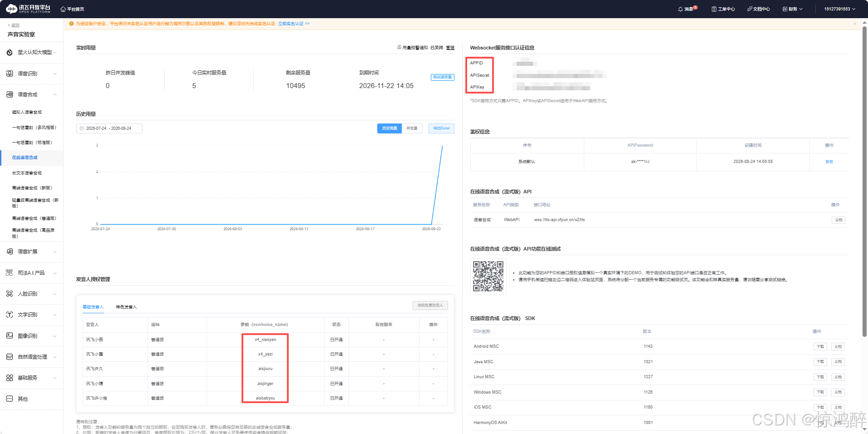Click the aisjiuxu voice parameter

[265, 369]
